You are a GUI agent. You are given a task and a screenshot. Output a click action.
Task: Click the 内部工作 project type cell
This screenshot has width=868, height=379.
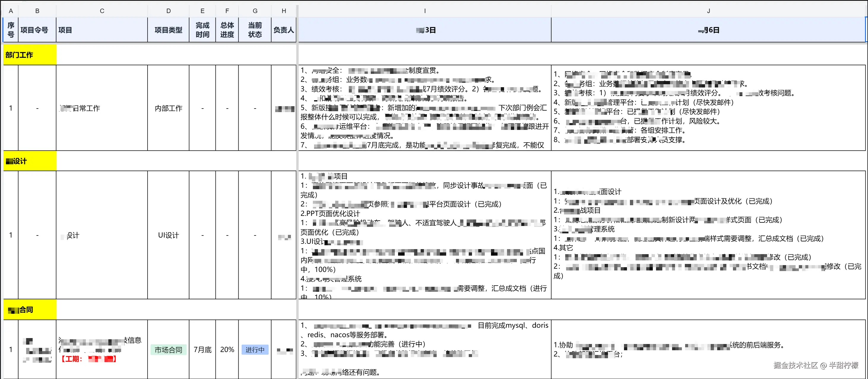click(169, 108)
